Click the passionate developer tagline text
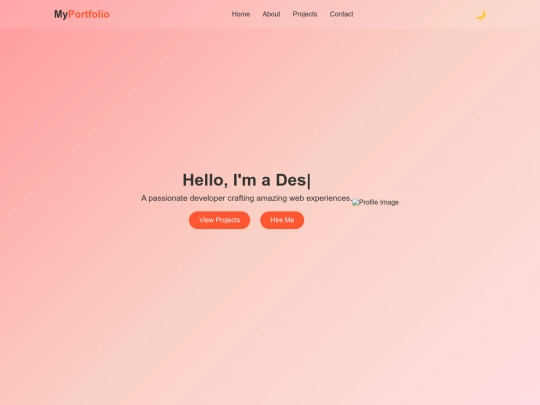Screen dimensions: 540x405 click(246, 198)
